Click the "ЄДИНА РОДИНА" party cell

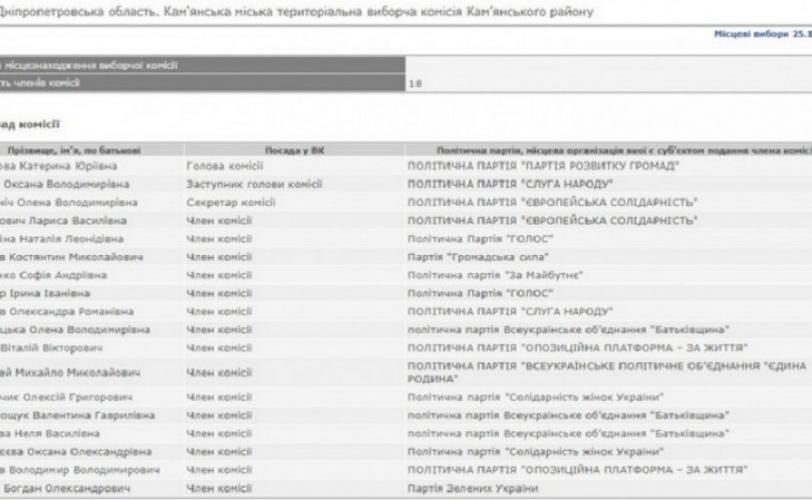click(607, 373)
